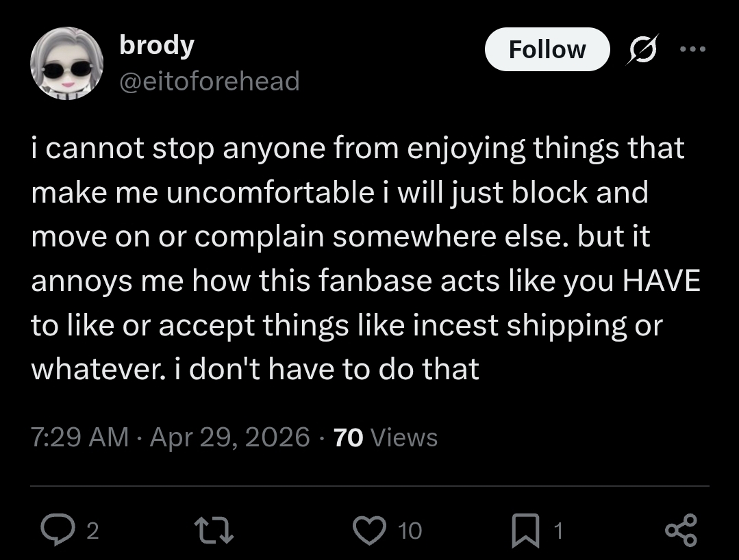Click the bookmark count number 1

click(558, 531)
